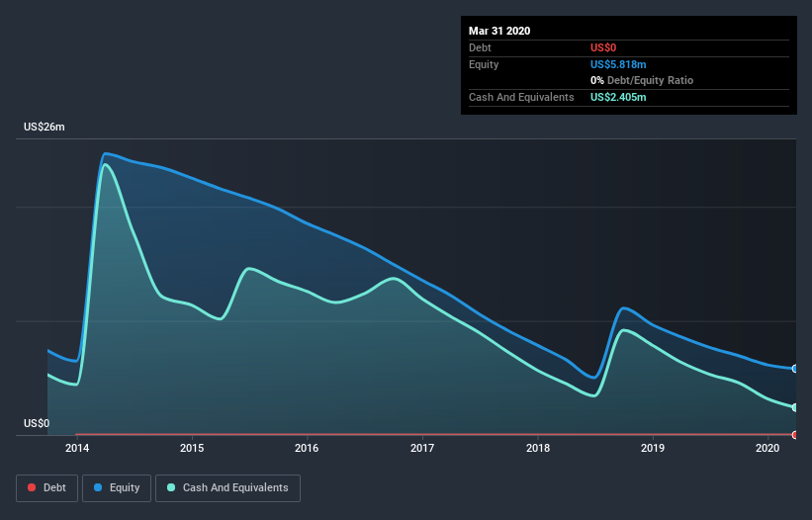Toggle the Debt series legend button

[x=46, y=488]
